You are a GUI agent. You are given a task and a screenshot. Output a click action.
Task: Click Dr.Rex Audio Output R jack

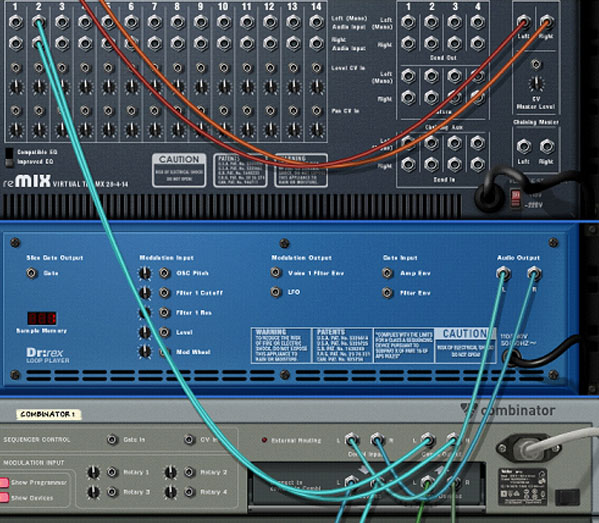pyautogui.click(x=534, y=274)
